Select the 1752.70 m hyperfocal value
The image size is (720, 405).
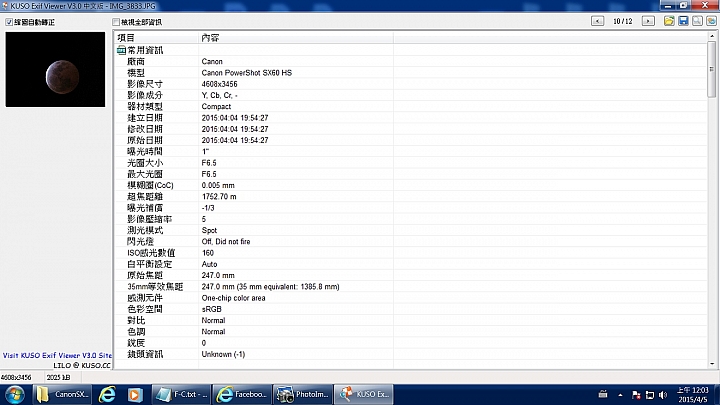click(x=219, y=197)
